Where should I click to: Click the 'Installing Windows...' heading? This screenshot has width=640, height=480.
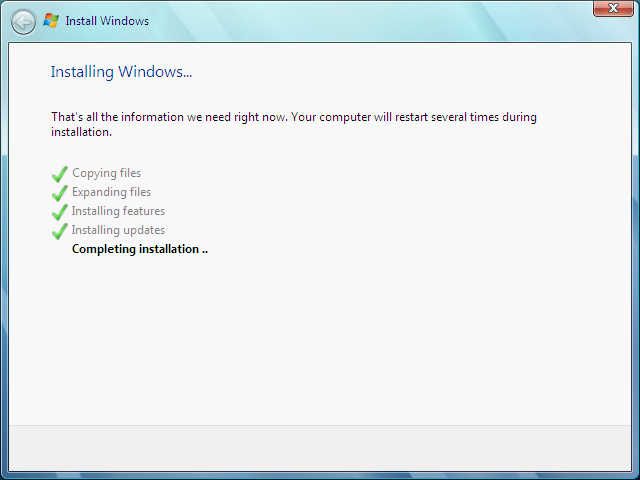coord(121,72)
